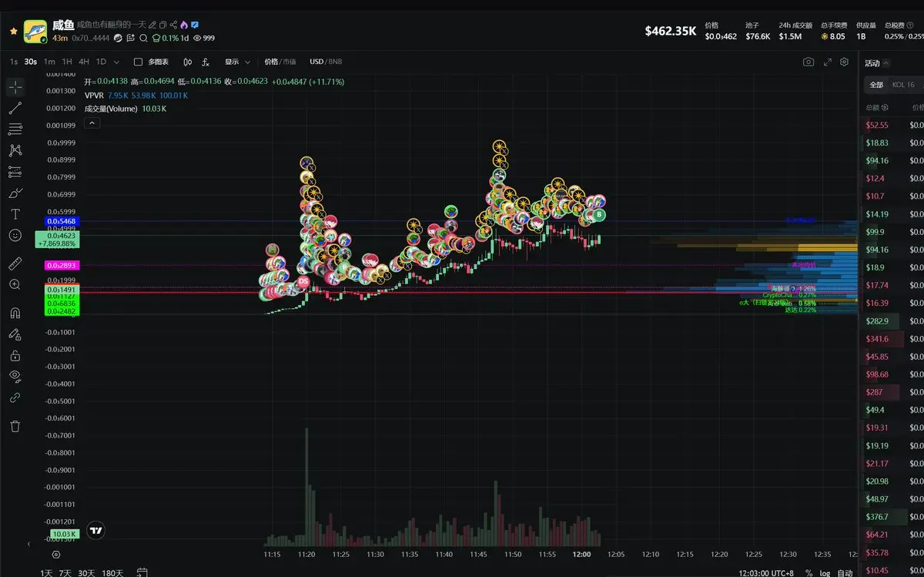Select the trend line drawing tool
The height and width of the screenshot is (577, 924).
coord(15,109)
